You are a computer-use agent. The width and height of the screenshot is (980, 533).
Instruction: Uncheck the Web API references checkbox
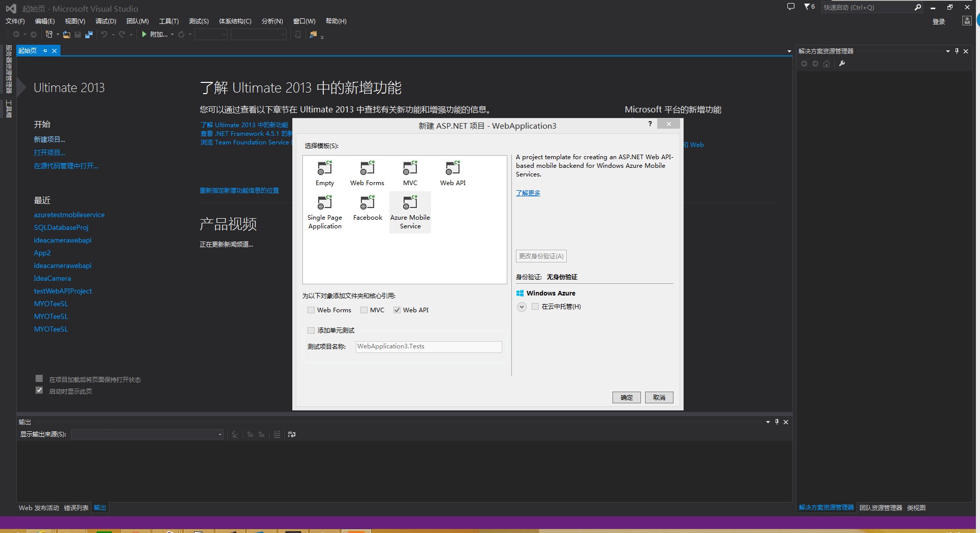(x=397, y=310)
